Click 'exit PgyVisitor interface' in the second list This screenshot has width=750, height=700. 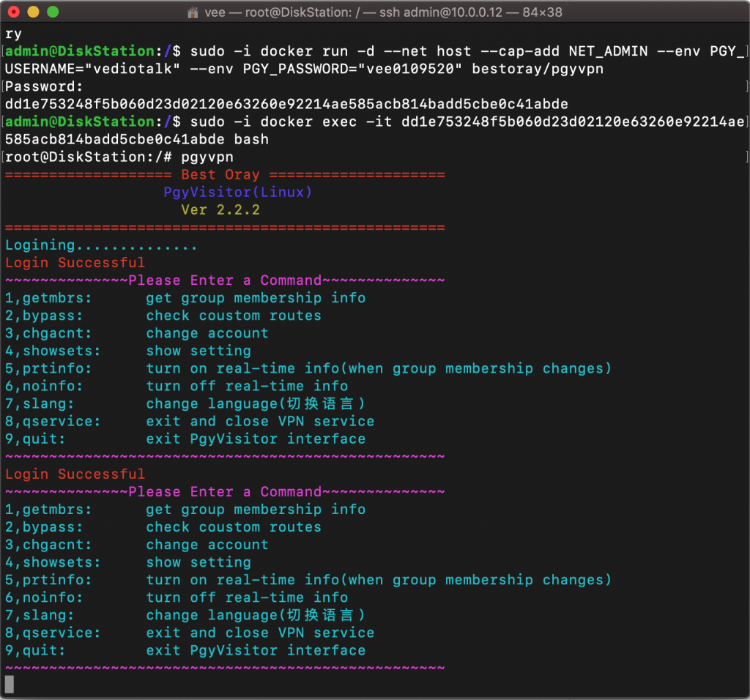(256, 651)
